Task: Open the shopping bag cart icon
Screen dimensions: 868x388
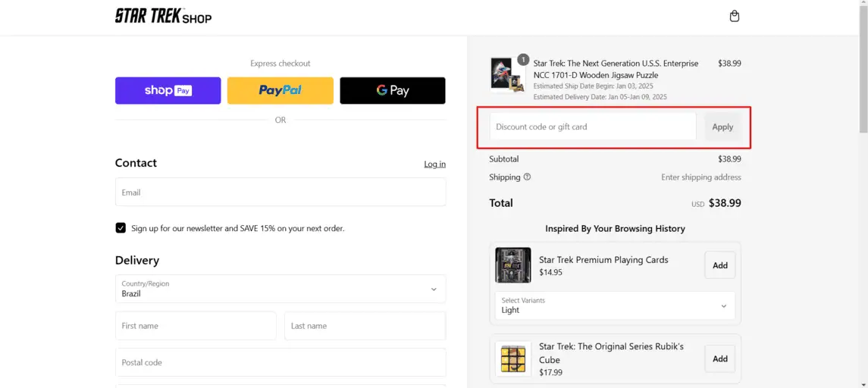Action: tap(734, 16)
